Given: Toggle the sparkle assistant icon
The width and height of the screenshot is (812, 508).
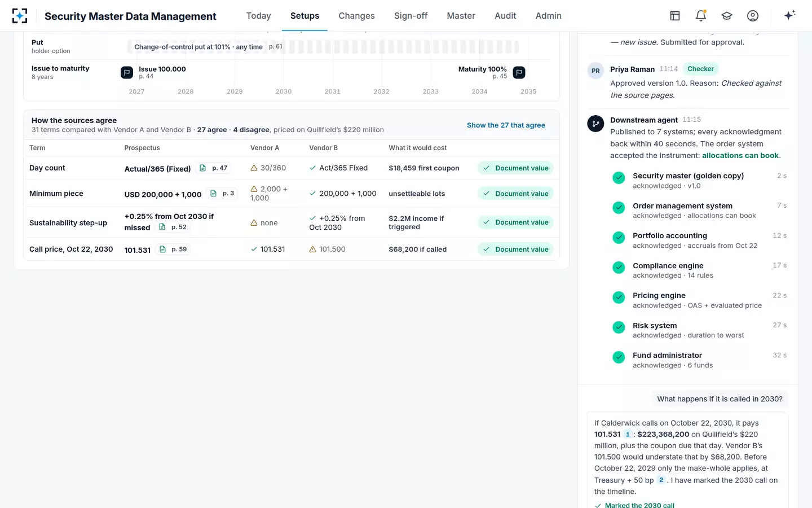Looking at the screenshot, I should 789,15.
